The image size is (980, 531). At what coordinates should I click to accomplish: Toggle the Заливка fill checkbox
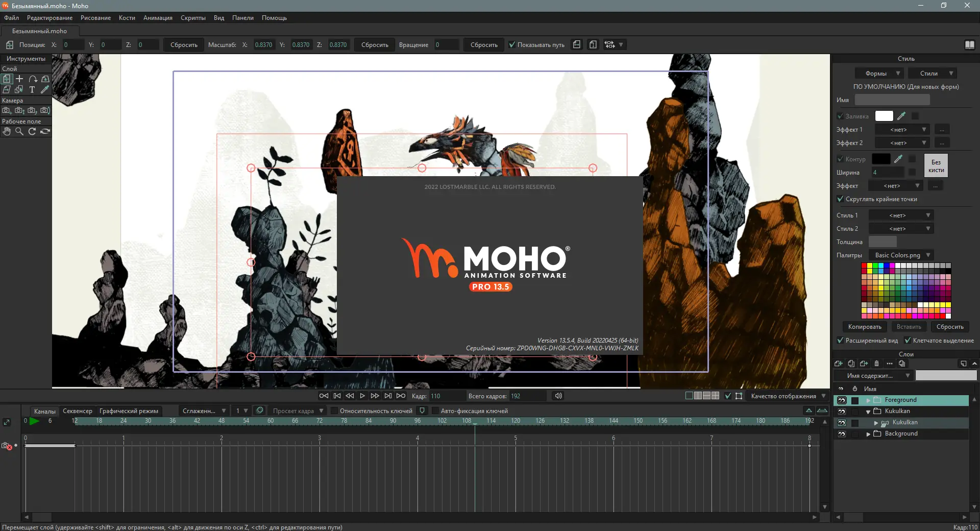[840, 116]
